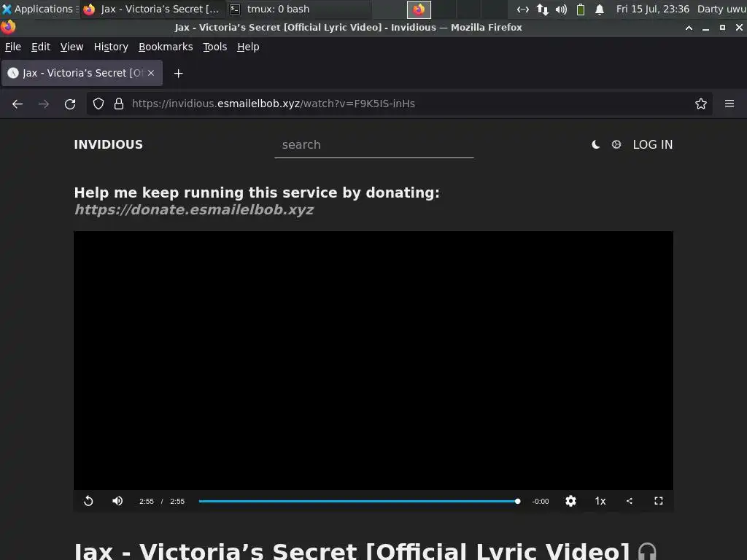
Task: Enter fullscreen video mode
Action: [x=659, y=501]
